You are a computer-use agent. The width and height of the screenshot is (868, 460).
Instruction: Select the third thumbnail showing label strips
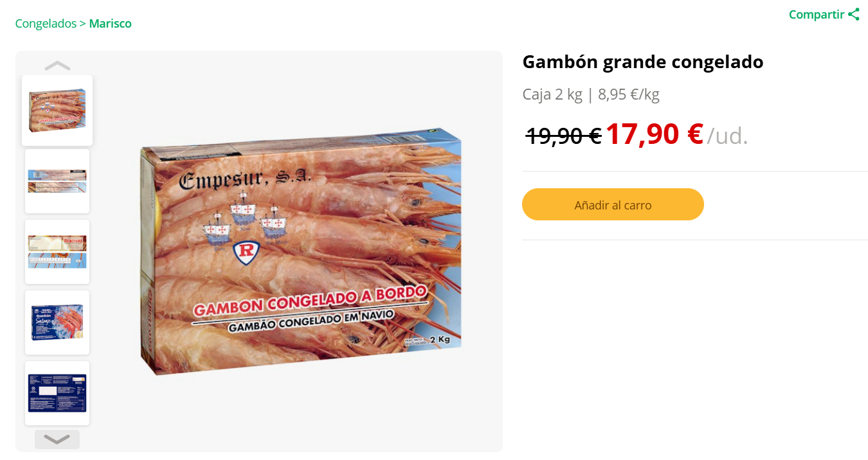tap(57, 252)
